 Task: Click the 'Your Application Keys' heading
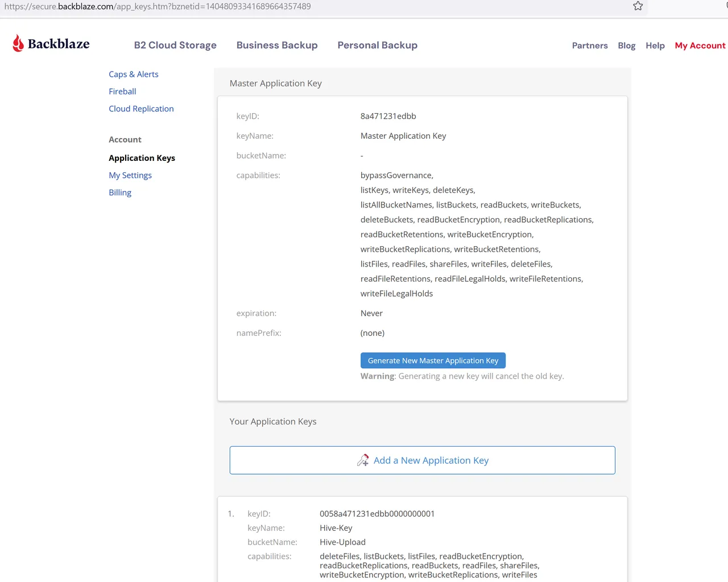(273, 421)
